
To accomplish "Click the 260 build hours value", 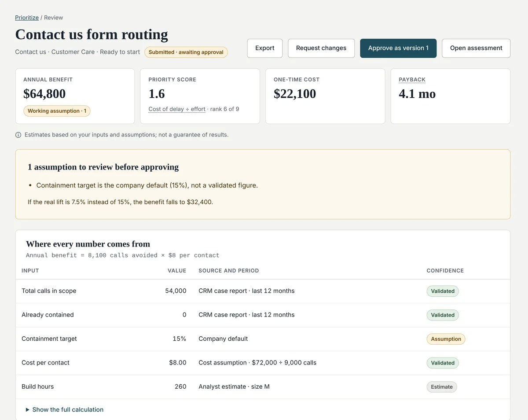I will 180,387.
